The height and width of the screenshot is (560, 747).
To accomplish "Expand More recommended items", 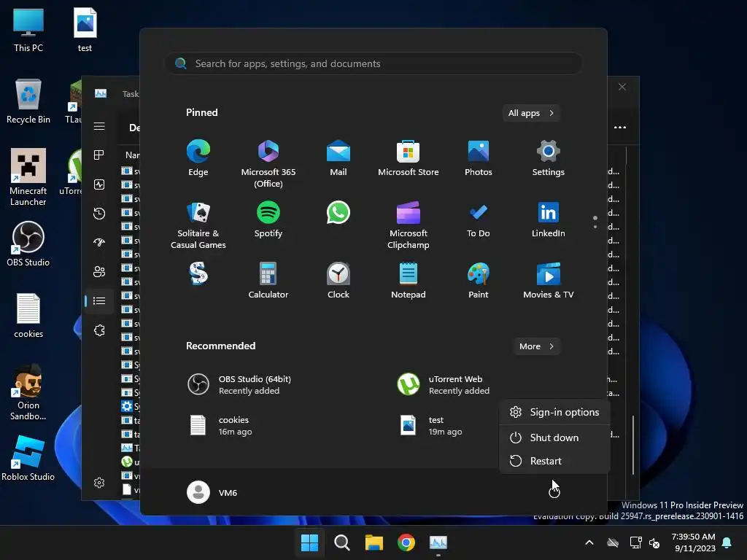I will 536,346.
